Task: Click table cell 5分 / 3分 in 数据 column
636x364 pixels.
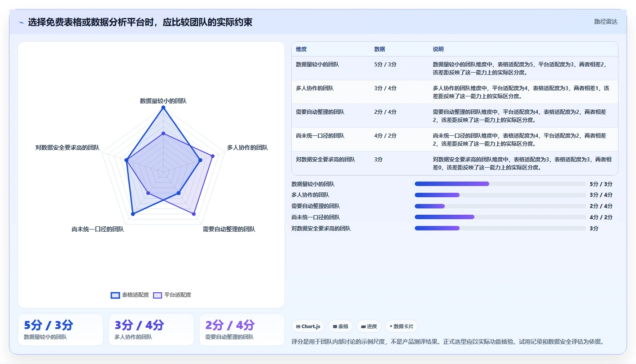Action: pos(385,64)
